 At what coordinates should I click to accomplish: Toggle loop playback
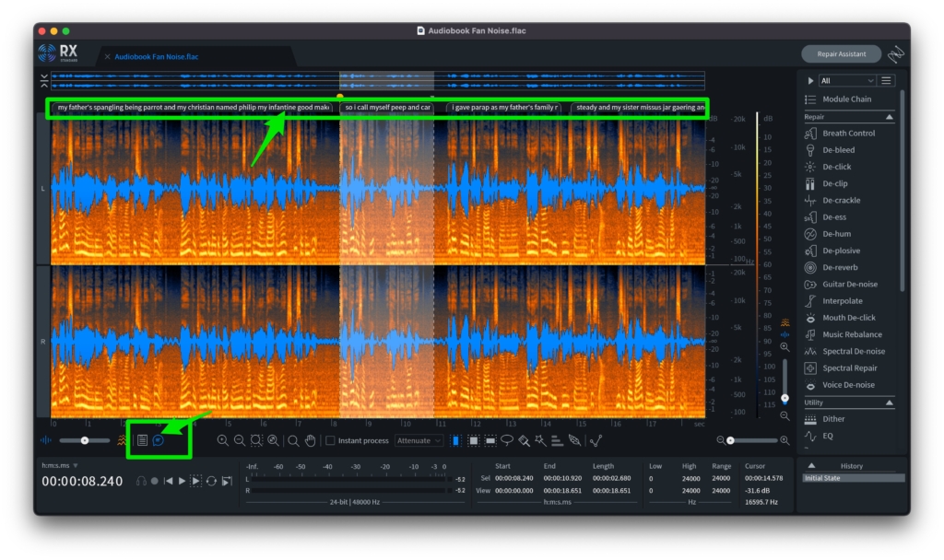coord(211,481)
